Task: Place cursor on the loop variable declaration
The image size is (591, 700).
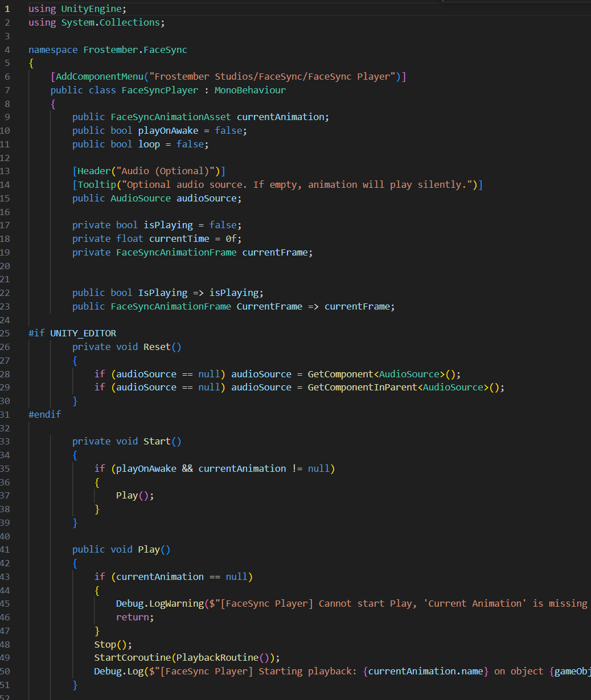Action: point(149,144)
